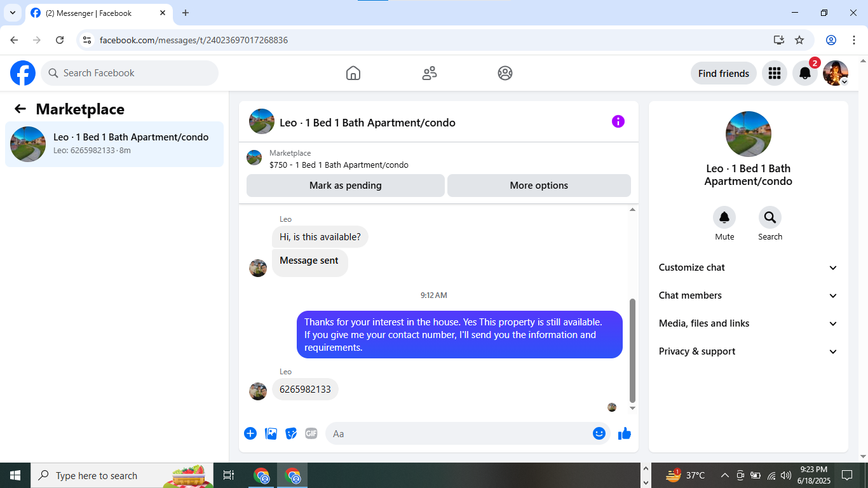Screen dimensions: 868x488
Task: Choose a GIF from the GIF icon
Action: (x=311, y=433)
